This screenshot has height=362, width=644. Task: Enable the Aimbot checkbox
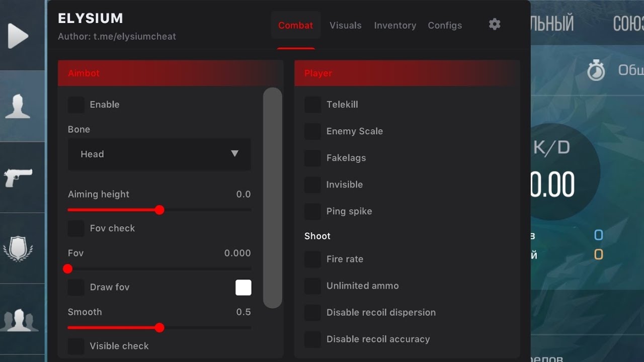click(x=76, y=105)
